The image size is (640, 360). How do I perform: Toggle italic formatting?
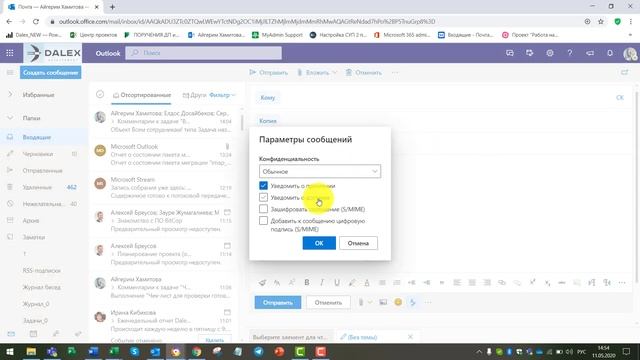coord(322,282)
